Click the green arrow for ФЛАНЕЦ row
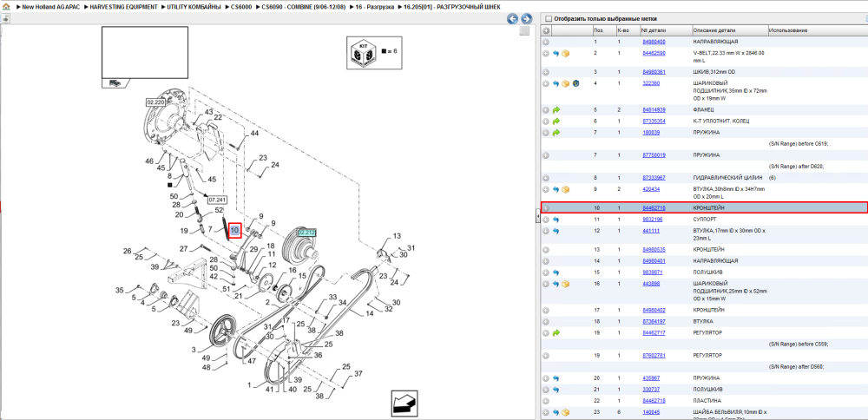Screen dimensions: 868x420 (556, 109)
